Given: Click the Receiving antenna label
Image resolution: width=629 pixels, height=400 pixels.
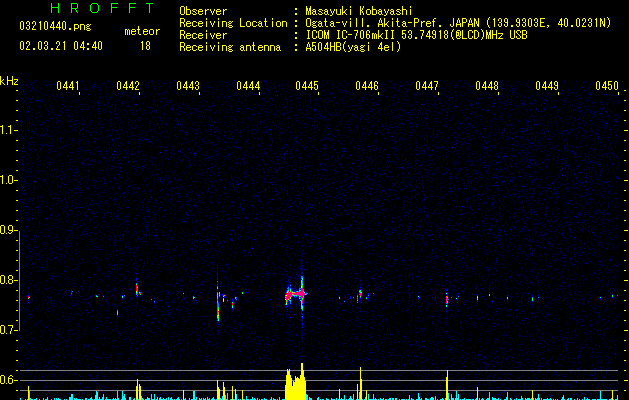Looking at the screenshot, I should [230, 47].
